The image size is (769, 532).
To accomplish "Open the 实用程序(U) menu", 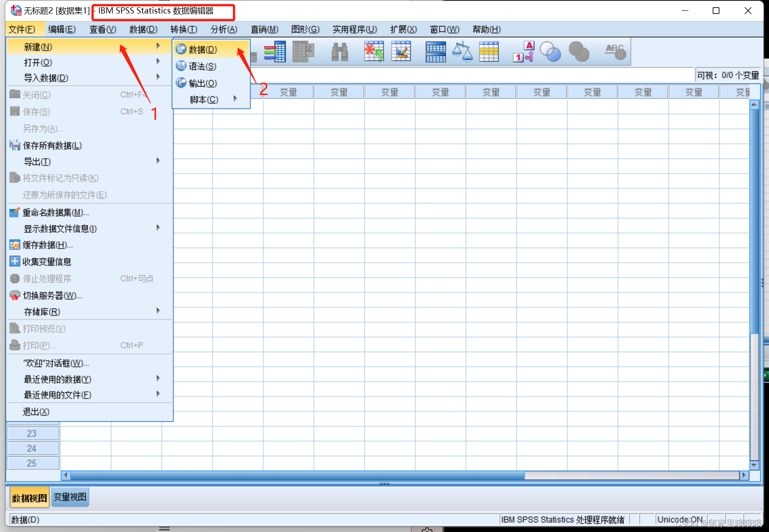I will [x=355, y=29].
